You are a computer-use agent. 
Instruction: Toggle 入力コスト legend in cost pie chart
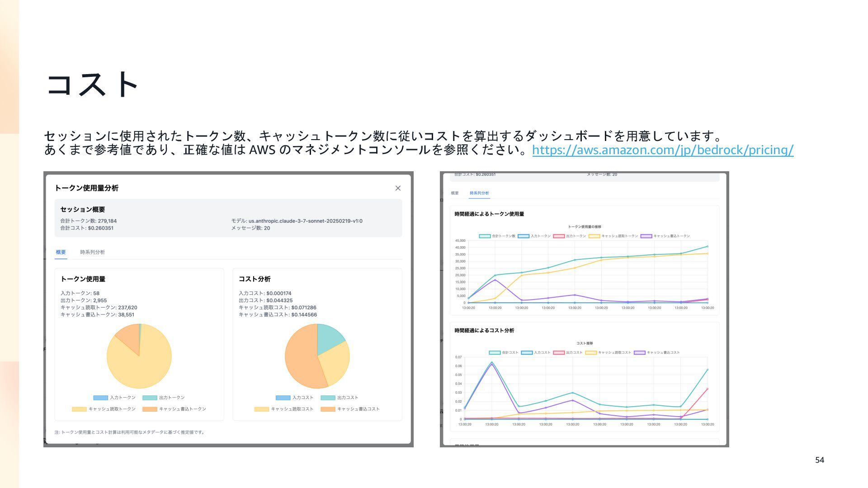coord(295,398)
